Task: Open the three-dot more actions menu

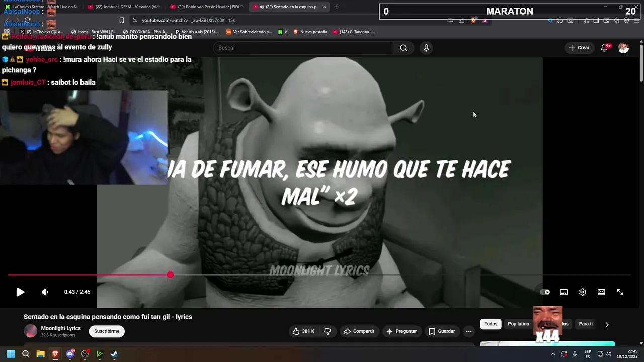Action: click(x=469, y=331)
